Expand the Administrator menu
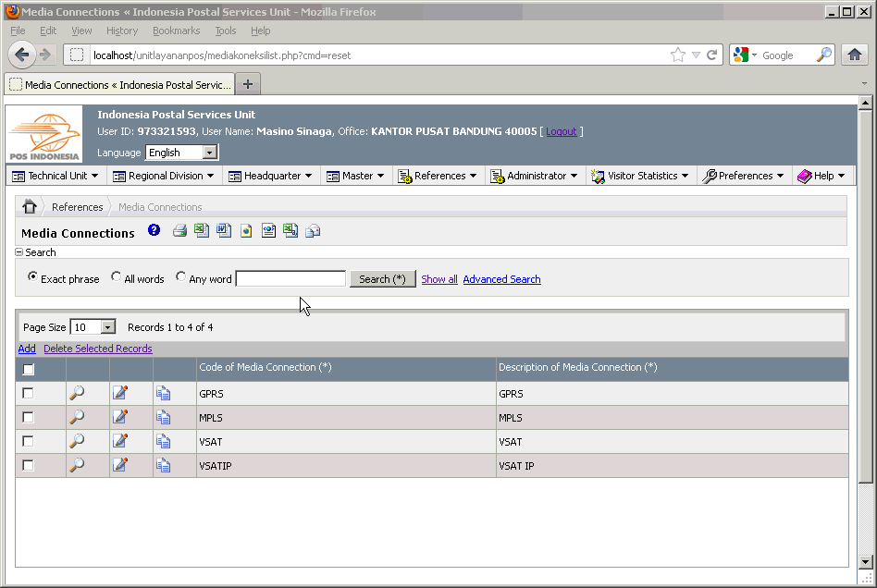This screenshot has width=877, height=588. (x=535, y=175)
